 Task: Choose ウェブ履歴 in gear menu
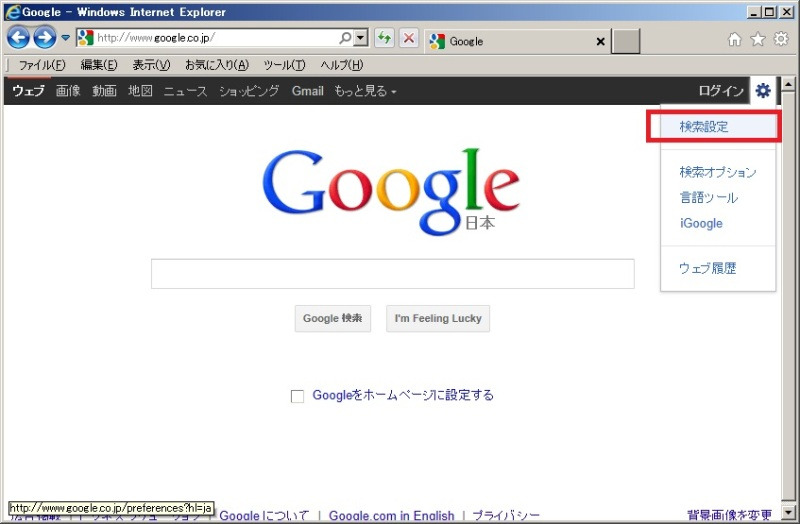tap(708, 268)
